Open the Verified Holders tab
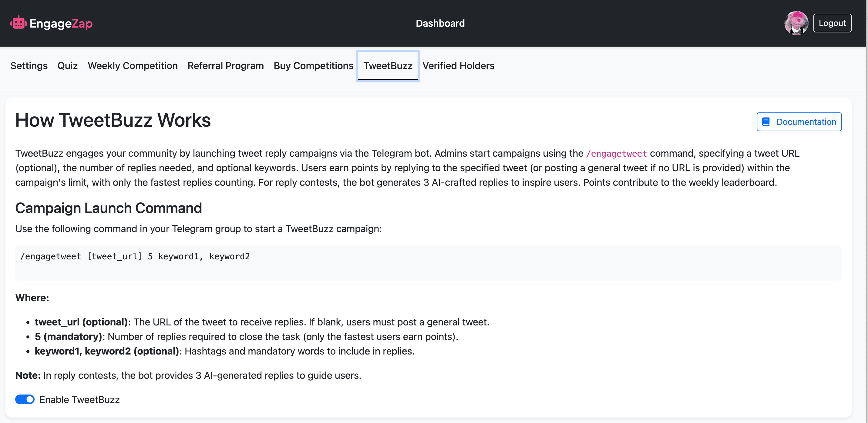The height and width of the screenshot is (423, 868). (458, 66)
